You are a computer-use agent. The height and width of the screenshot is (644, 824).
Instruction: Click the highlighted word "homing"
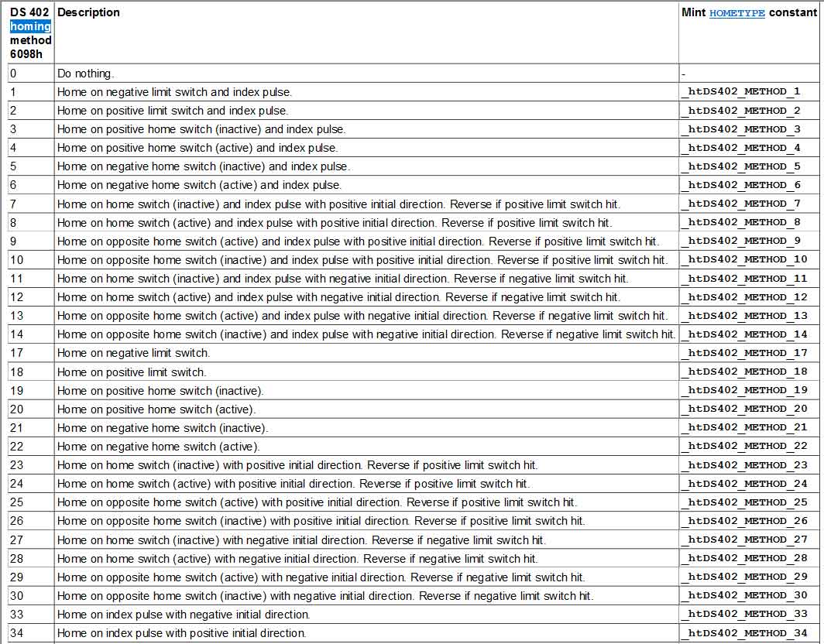(x=31, y=26)
